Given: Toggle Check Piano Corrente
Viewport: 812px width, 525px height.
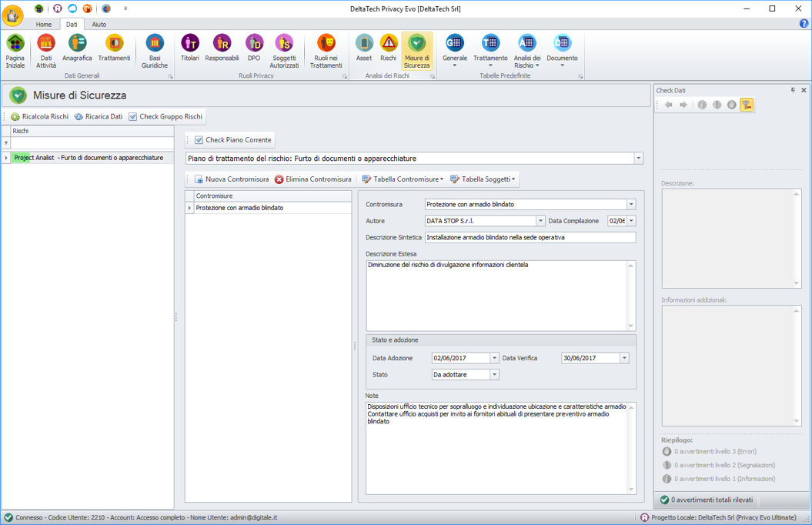Looking at the screenshot, I should [233, 140].
